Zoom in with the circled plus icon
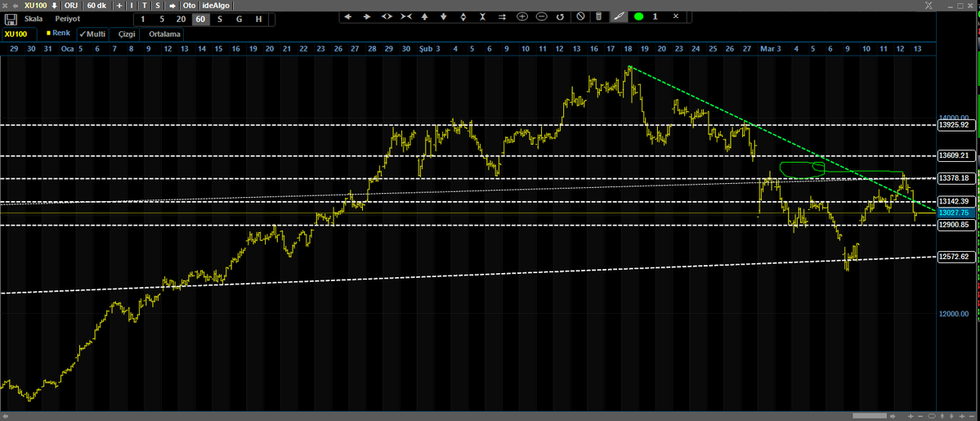 pyautogui.click(x=521, y=16)
